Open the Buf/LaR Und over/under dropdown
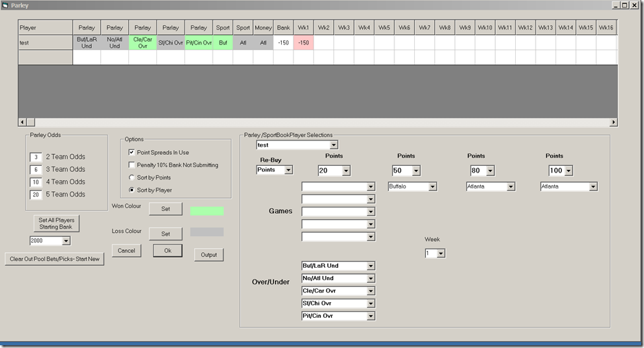 tap(370, 266)
